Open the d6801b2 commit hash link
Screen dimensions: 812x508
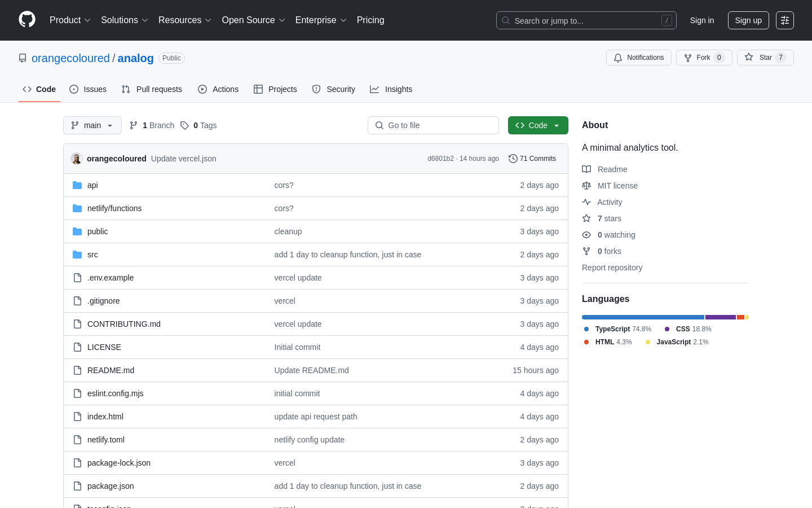[440, 159]
